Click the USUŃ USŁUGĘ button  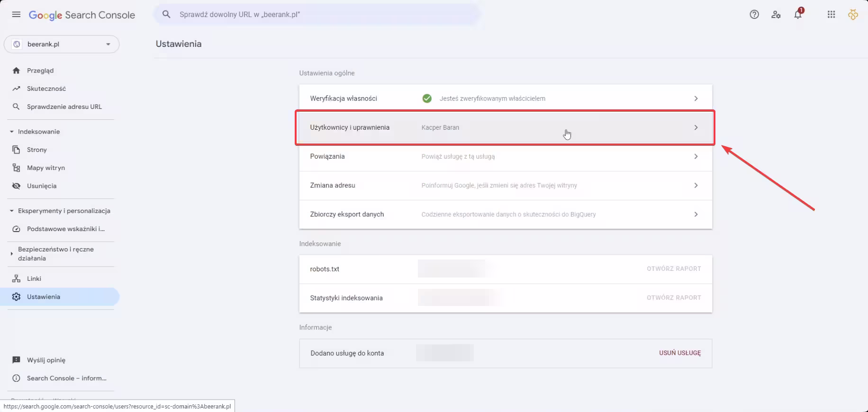[679, 353]
